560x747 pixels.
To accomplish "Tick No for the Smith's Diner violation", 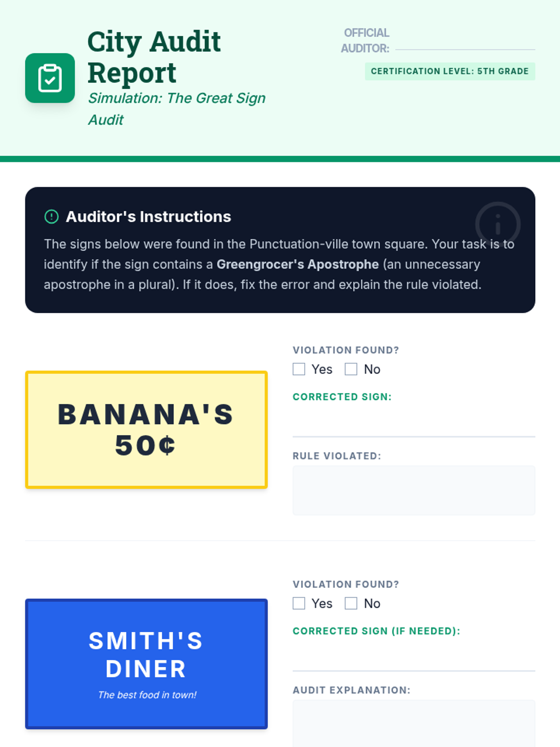I will [351, 603].
